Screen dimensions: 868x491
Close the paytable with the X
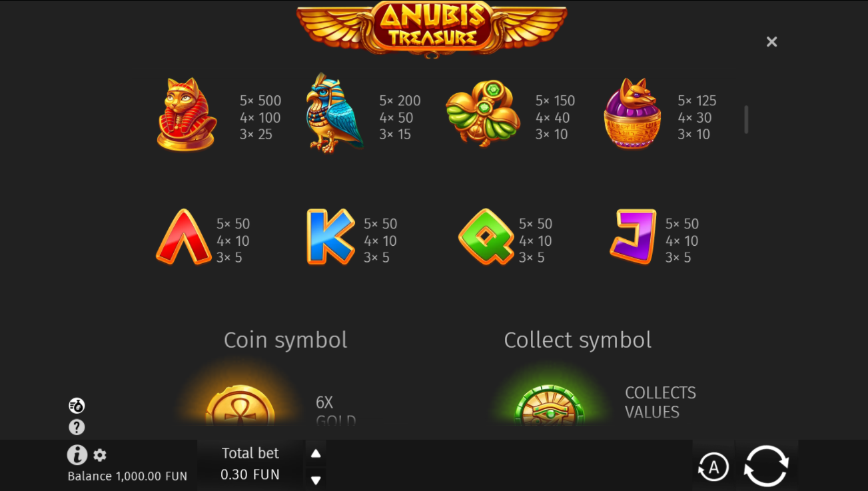pos(771,42)
